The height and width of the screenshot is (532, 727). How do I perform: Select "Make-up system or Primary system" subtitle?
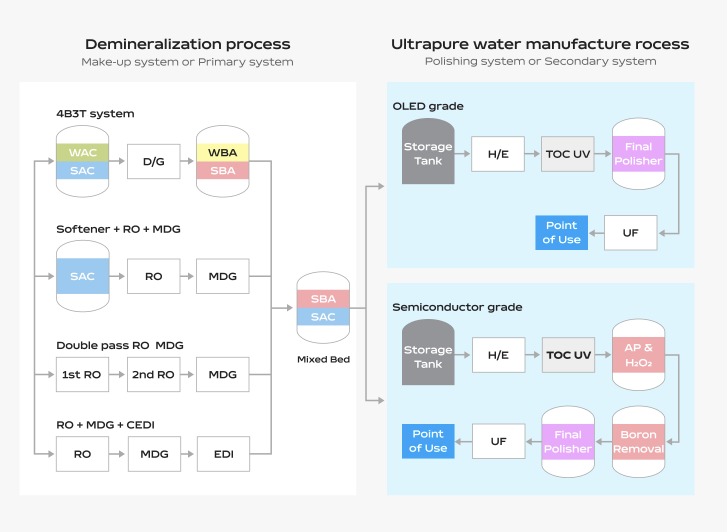click(187, 62)
